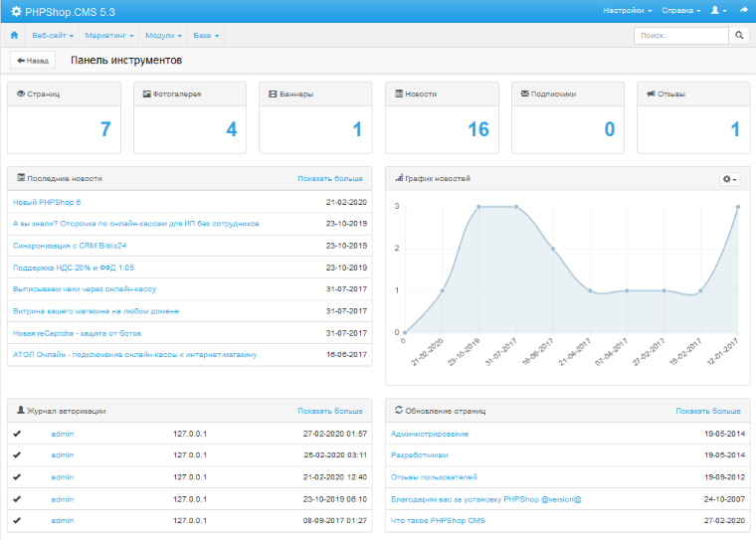Expand the Маркетинг dropdown menu
This screenshot has width=756, height=540.
point(109,35)
